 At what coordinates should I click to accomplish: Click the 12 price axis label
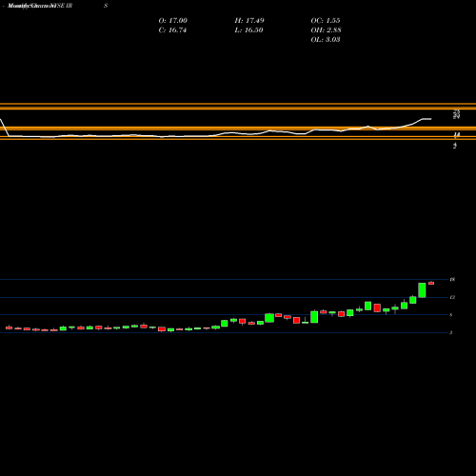(x=452, y=297)
